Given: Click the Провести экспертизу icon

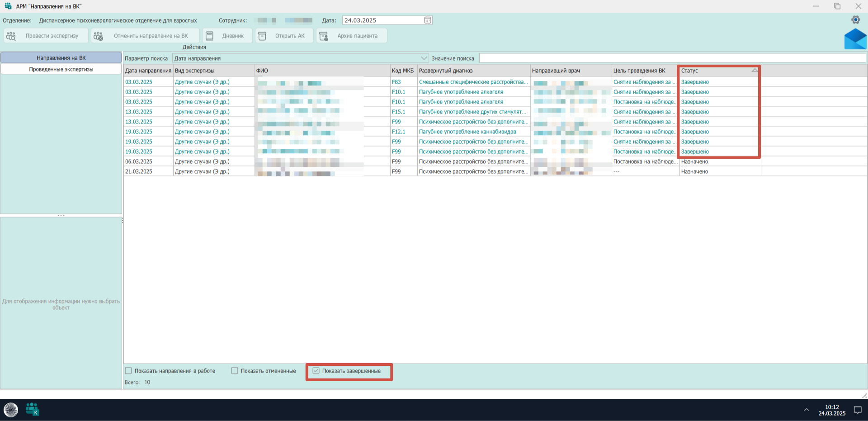Looking at the screenshot, I should click(x=11, y=36).
